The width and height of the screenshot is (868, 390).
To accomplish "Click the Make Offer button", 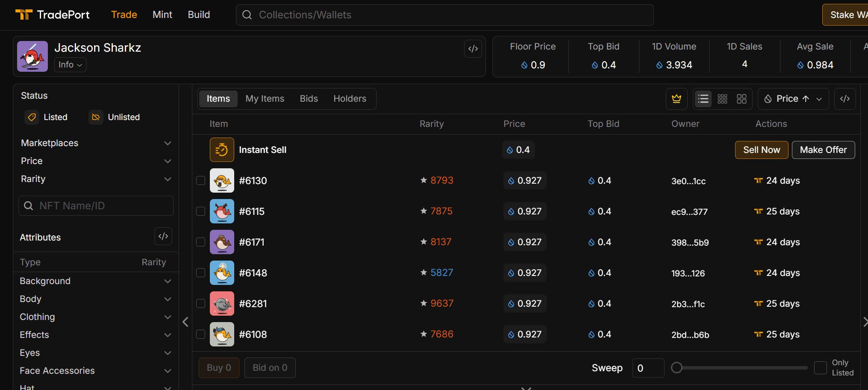I will (x=823, y=150).
